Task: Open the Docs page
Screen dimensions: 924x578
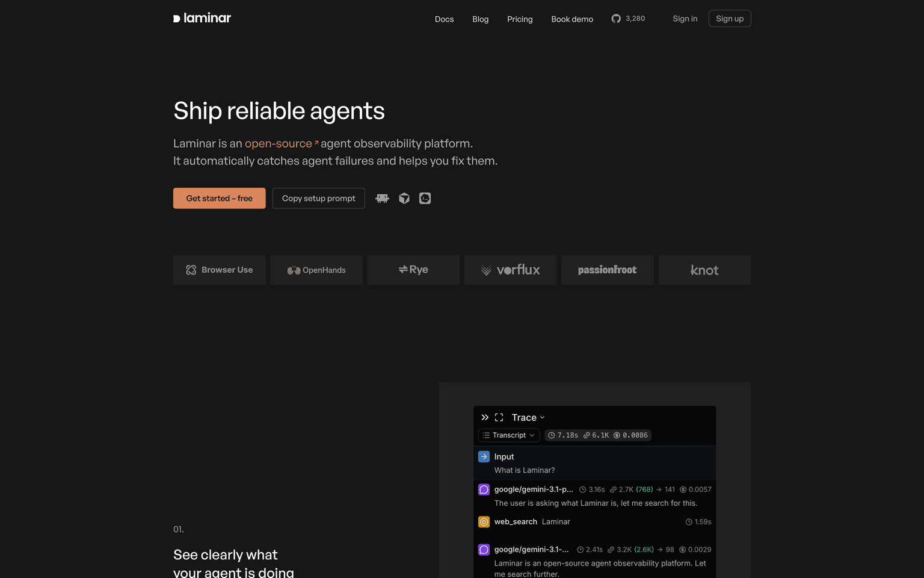Action: point(444,19)
